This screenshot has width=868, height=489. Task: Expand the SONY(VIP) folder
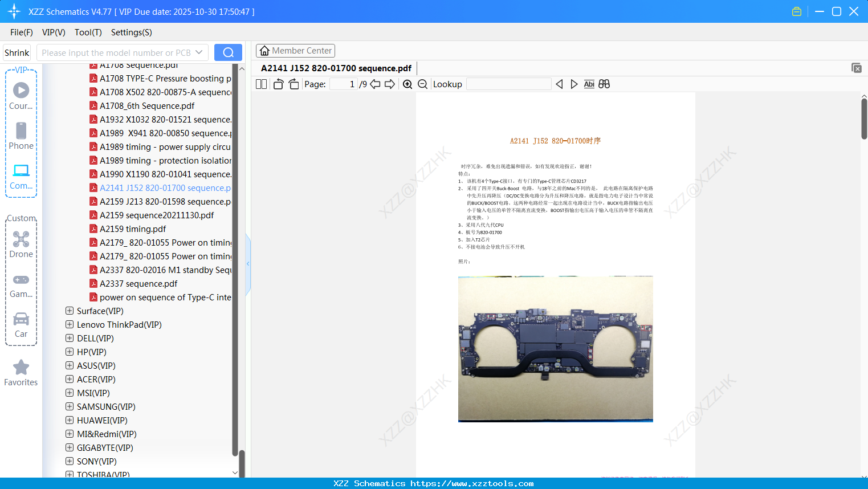point(70,461)
